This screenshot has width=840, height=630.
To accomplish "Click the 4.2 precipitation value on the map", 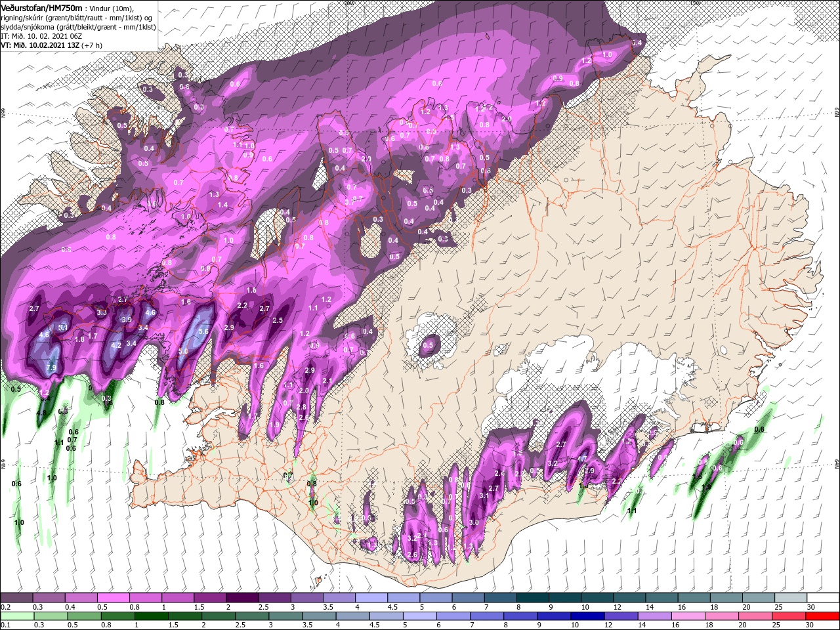I will pos(116,345).
